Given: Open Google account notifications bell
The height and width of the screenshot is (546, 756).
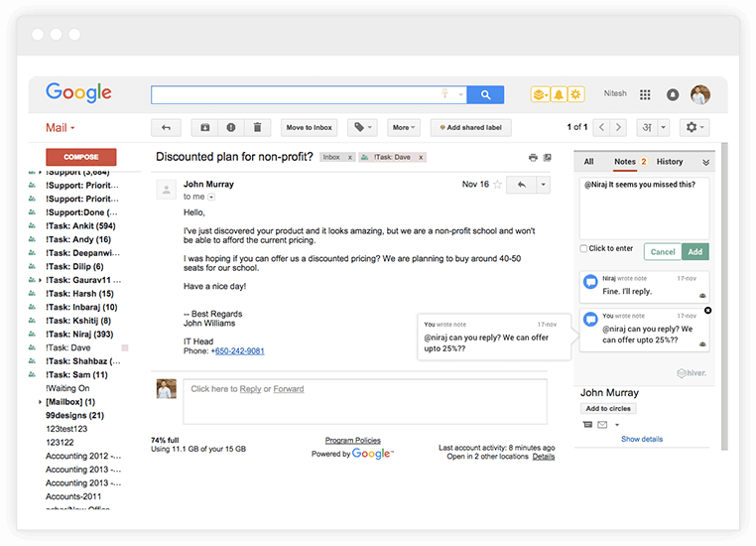Looking at the screenshot, I should 673,94.
